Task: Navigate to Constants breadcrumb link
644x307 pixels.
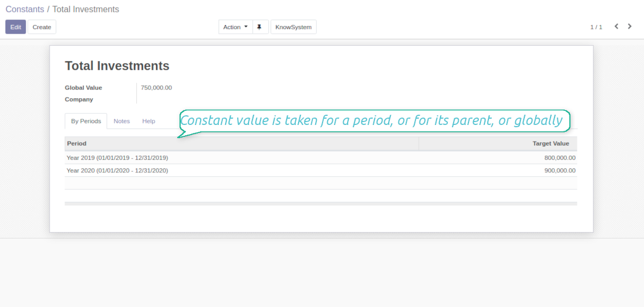Action: coord(25,10)
